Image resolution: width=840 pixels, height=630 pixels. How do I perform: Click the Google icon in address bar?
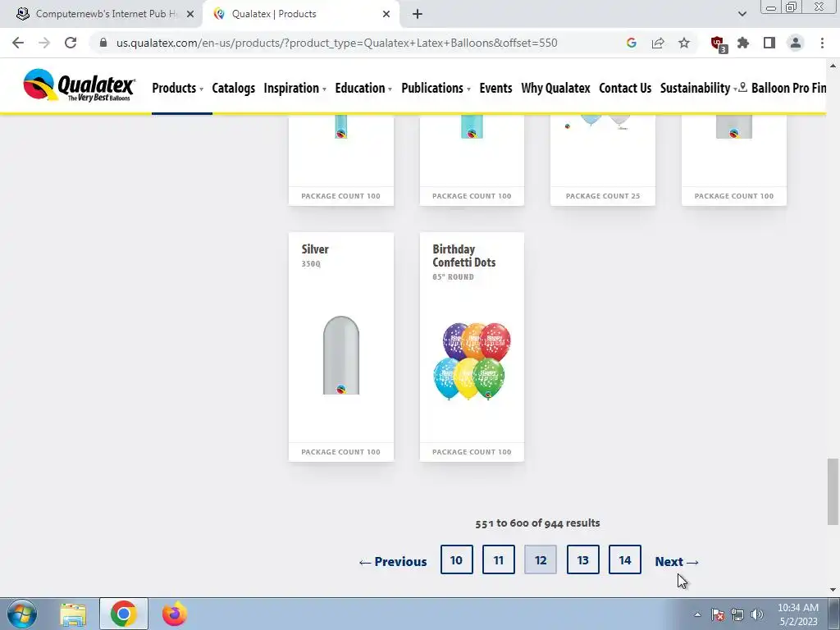pyautogui.click(x=631, y=43)
